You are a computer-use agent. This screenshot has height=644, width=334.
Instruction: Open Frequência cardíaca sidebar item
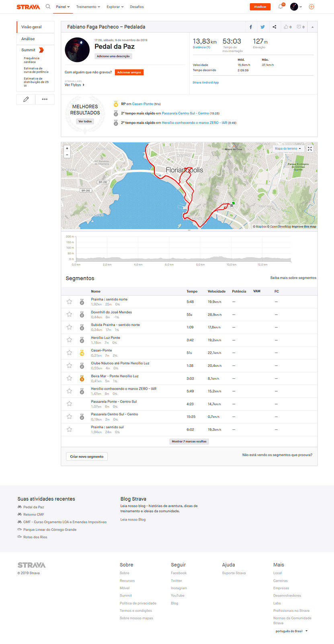point(31,60)
